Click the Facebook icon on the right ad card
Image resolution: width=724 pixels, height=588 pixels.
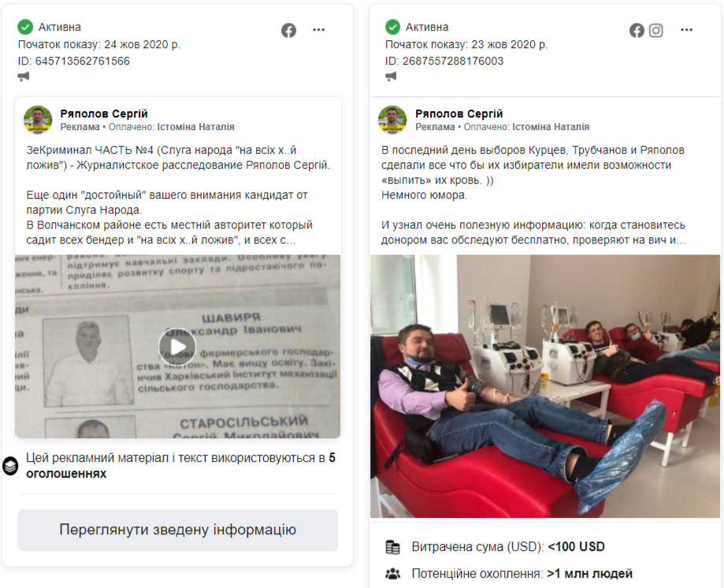(x=637, y=31)
